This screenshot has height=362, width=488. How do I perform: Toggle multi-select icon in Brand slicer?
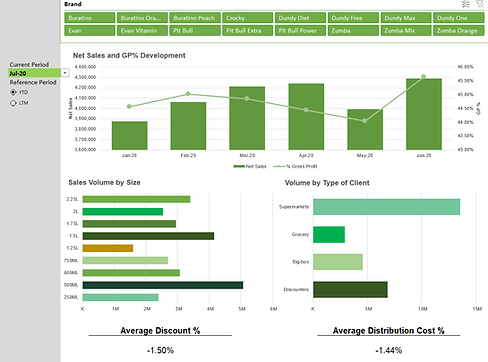click(x=466, y=4)
